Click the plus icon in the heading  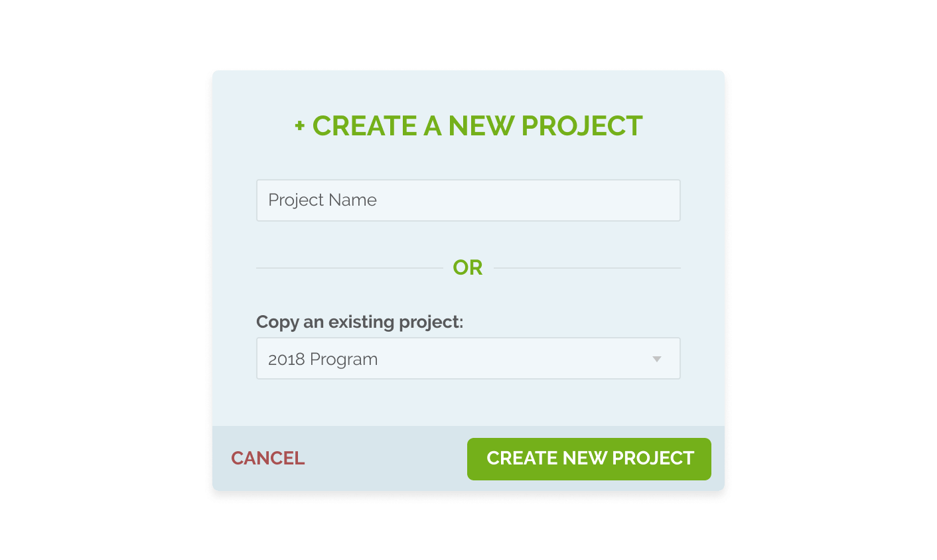[x=300, y=125]
